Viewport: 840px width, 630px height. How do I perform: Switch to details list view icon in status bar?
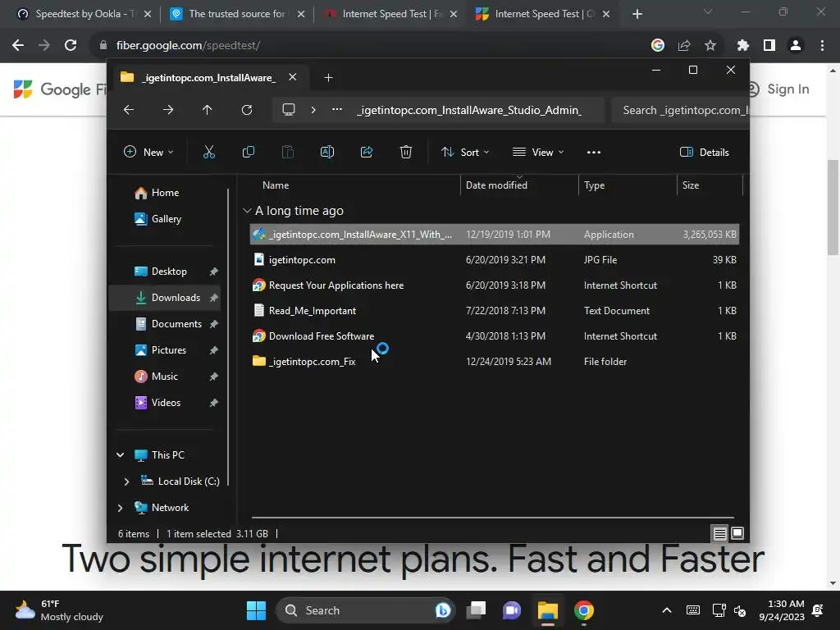click(x=719, y=533)
